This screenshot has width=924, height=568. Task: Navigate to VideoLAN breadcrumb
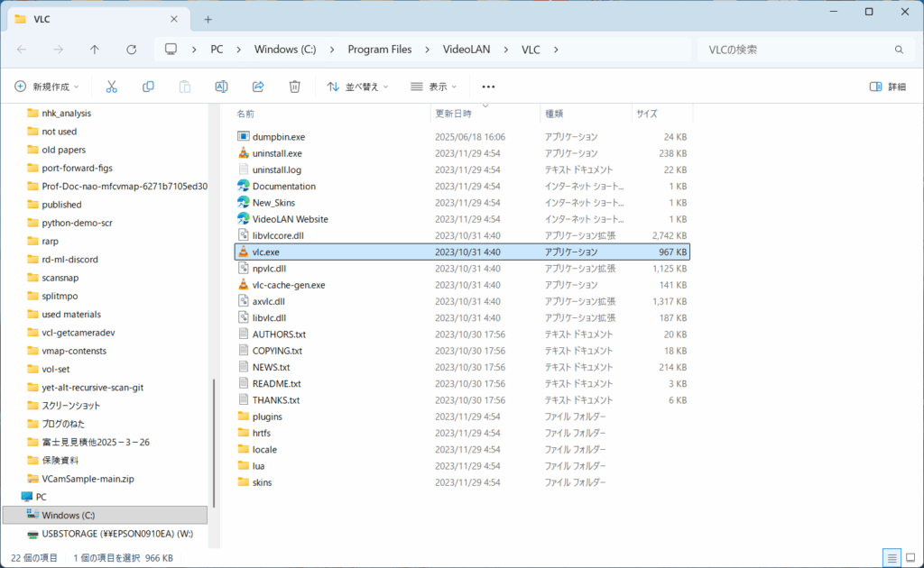click(467, 50)
